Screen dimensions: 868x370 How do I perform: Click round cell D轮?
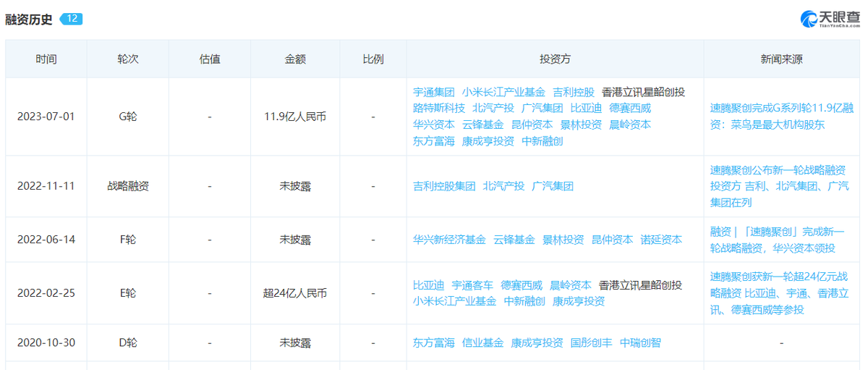pos(128,342)
